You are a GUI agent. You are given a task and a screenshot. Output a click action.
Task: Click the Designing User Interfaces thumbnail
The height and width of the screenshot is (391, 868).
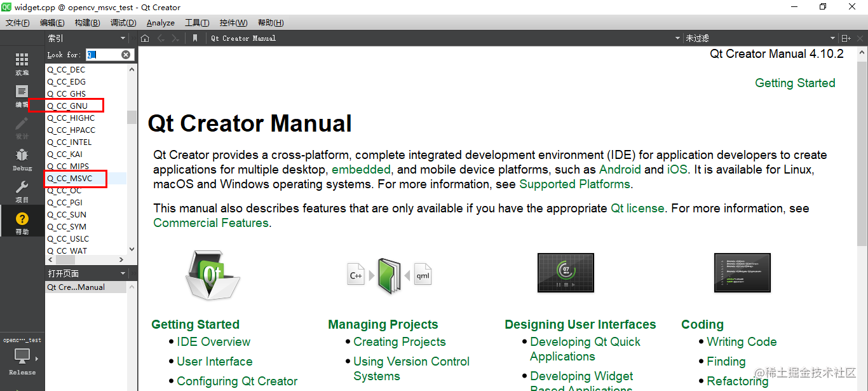(566, 273)
